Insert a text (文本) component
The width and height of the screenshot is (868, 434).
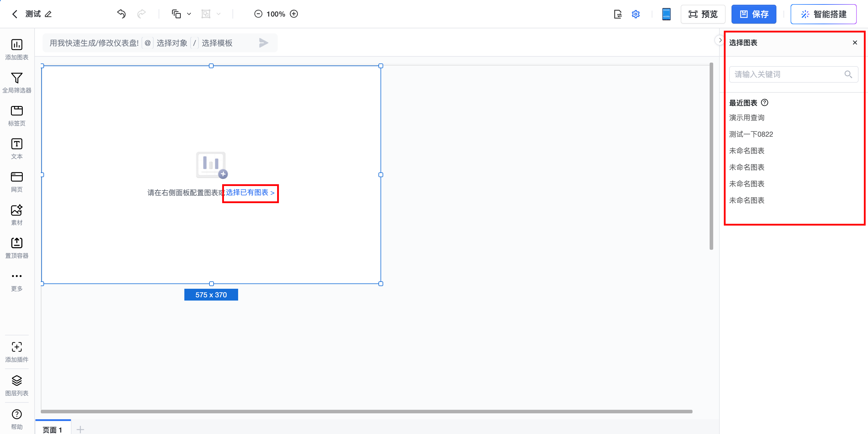coord(17,148)
